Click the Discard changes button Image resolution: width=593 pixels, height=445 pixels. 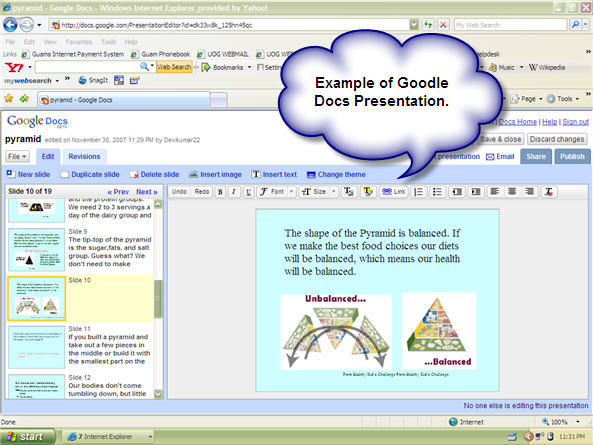pyautogui.click(x=557, y=139)
